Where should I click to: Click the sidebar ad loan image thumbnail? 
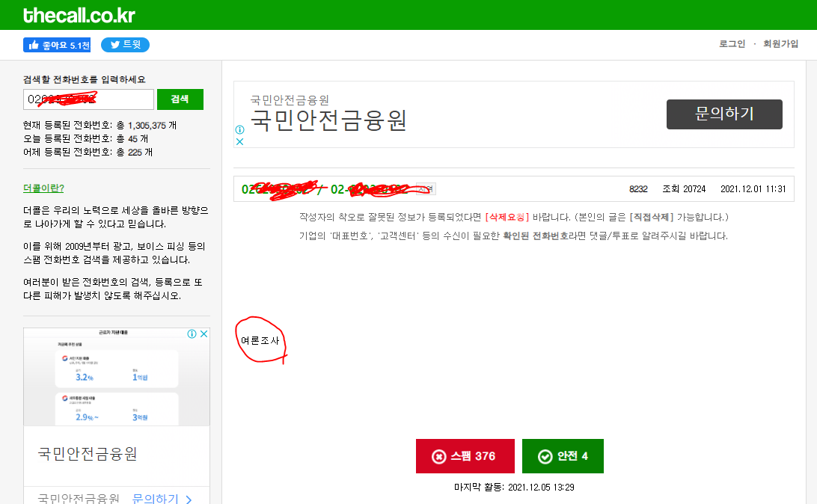[117, 377]
